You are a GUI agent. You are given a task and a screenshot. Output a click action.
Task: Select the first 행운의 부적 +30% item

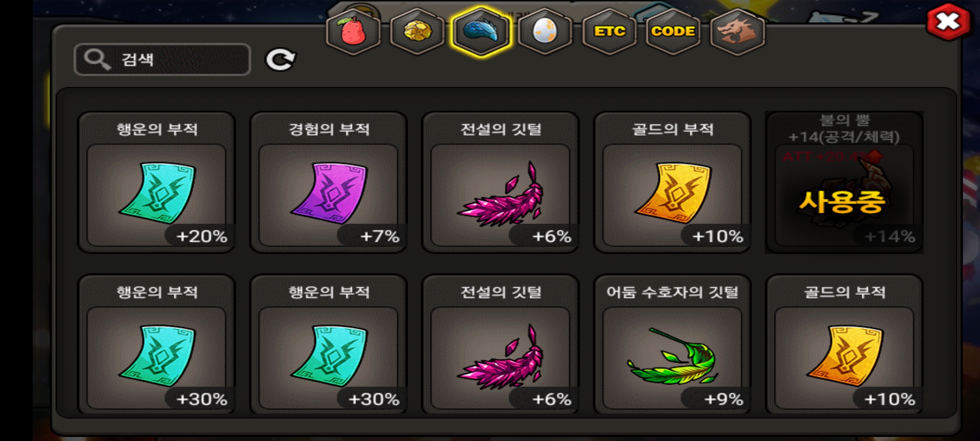(156, 344)
